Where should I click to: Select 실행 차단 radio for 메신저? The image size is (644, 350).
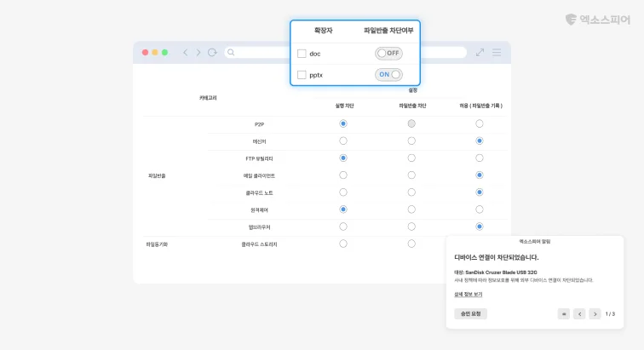pyautogui.click(x=343, y=141)
